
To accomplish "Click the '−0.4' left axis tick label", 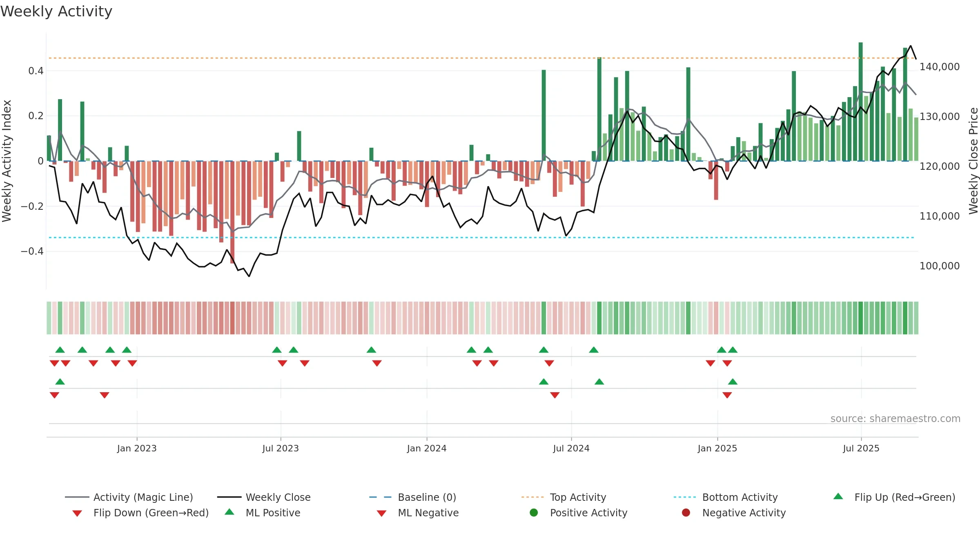I will tap(32, 251).
